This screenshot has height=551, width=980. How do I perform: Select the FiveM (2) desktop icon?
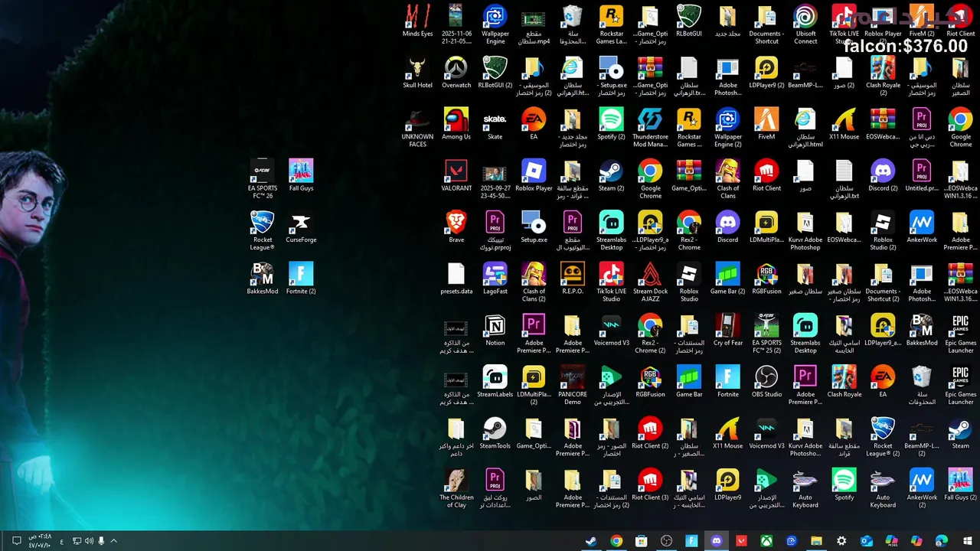click(x=922, y=21)
